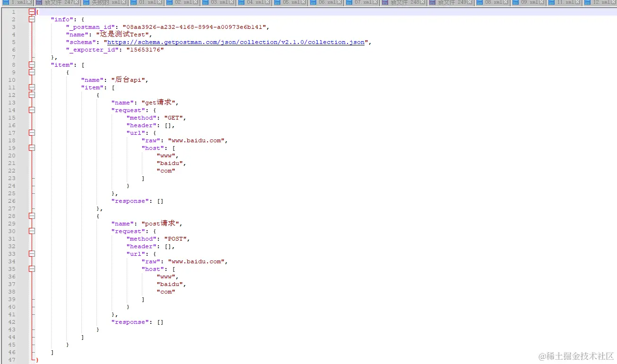Select the 02.xml tab

coord(182,2)
